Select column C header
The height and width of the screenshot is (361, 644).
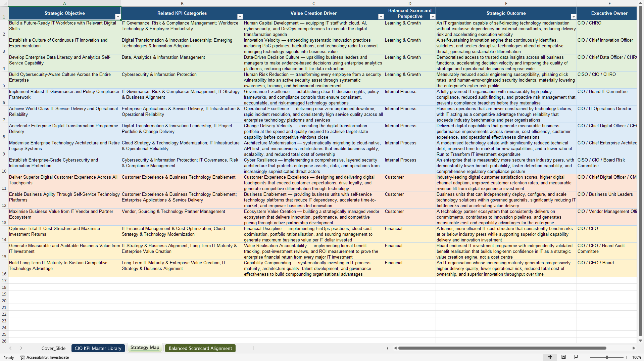tap(313, 3)
